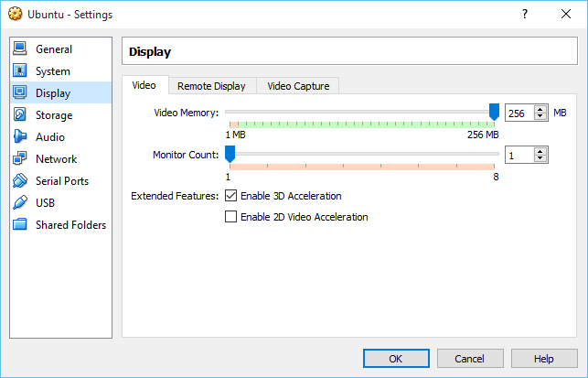Click the Video Memory label

(x=186, y=113)
